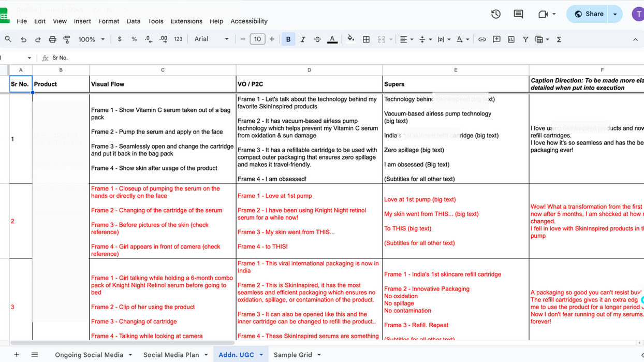The image size is (644, 362).
Task: Open the Extensions menu
Action: [x=186, y=21]
